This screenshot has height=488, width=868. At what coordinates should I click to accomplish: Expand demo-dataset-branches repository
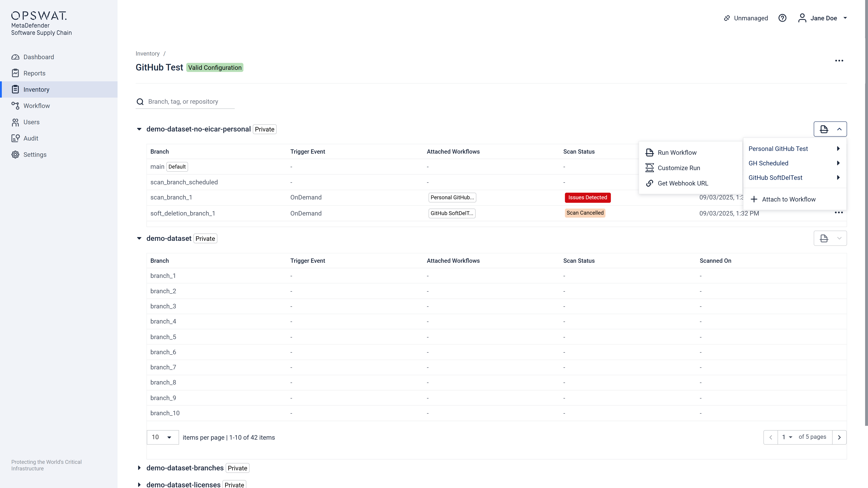pyautogui.click(x=139, y=468)
